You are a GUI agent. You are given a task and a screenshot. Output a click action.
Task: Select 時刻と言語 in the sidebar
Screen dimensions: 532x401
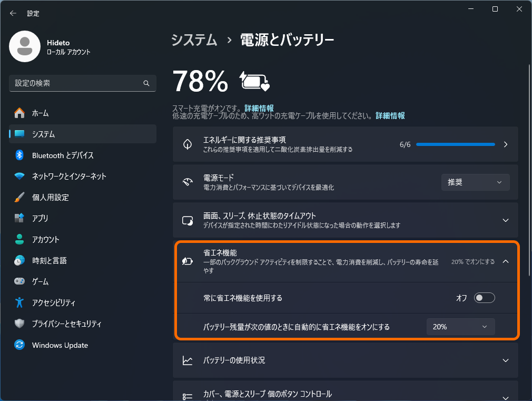pyautogui.click(x=47, y=260)
